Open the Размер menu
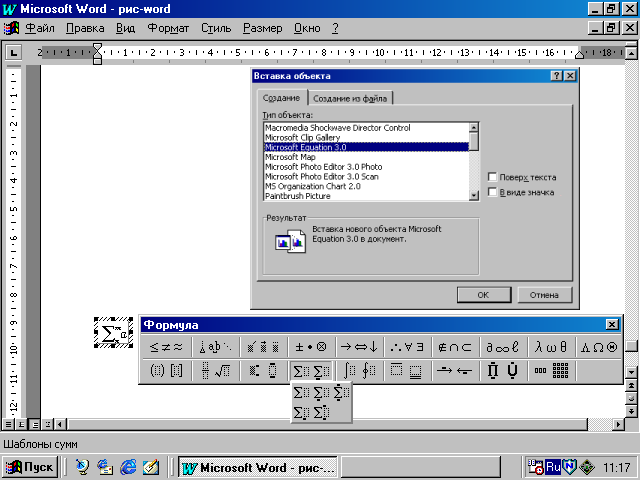Viewport: 640px width, 480px height. click(262, 28)
